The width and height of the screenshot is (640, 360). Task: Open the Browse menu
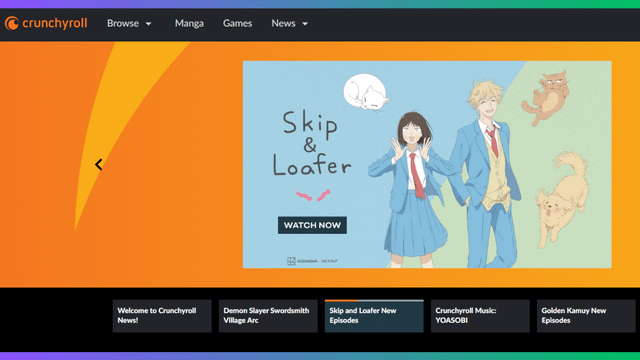(123, 23)
